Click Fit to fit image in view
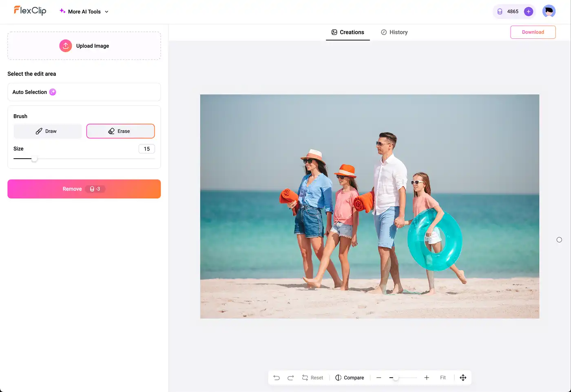Image resolution: width=571 pixels, height=392 pixels. (x=443, y=378)
